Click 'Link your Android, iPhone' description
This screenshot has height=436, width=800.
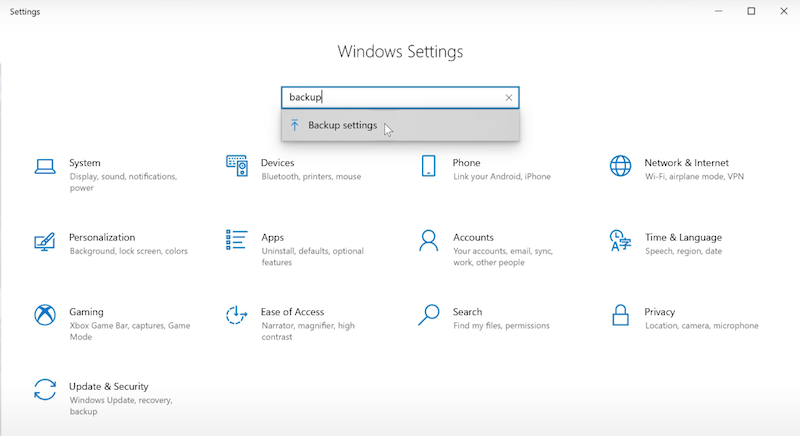click(x=502, y=176)
